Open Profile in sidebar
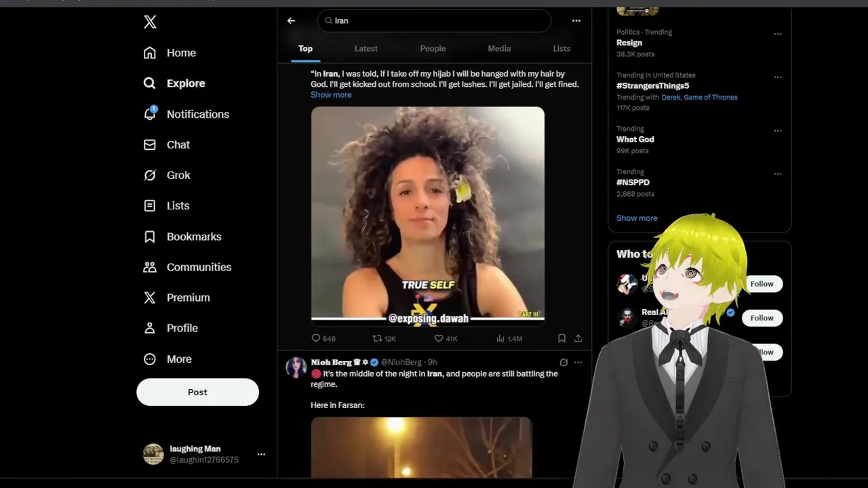This screenshot has width=868, height=488. (x=170, y=328)
